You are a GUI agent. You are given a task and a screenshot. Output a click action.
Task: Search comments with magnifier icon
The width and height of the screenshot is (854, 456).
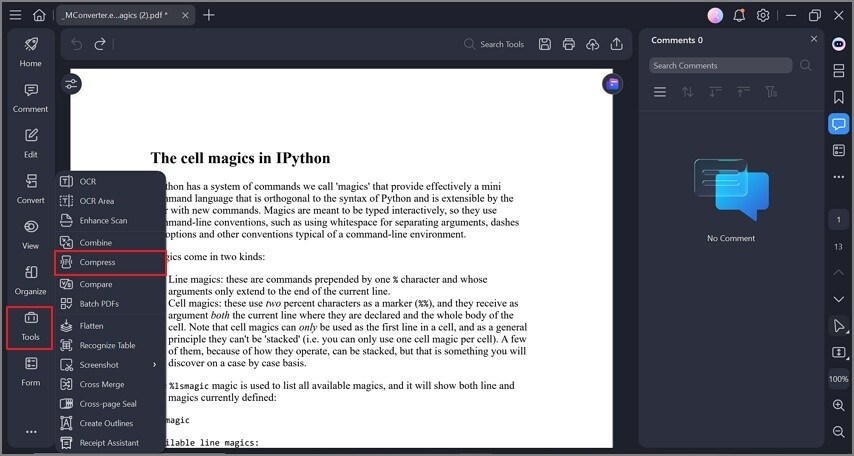(806, 65)
